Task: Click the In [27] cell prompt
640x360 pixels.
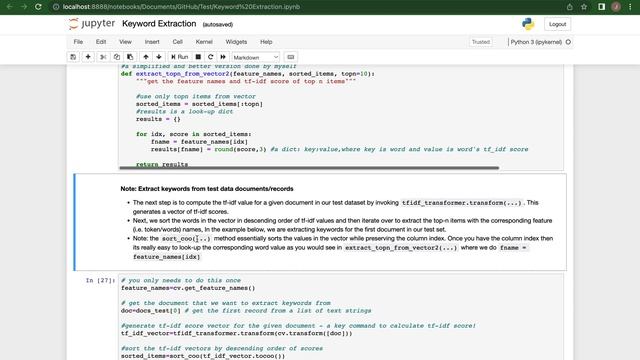Action: coord(100,280)
